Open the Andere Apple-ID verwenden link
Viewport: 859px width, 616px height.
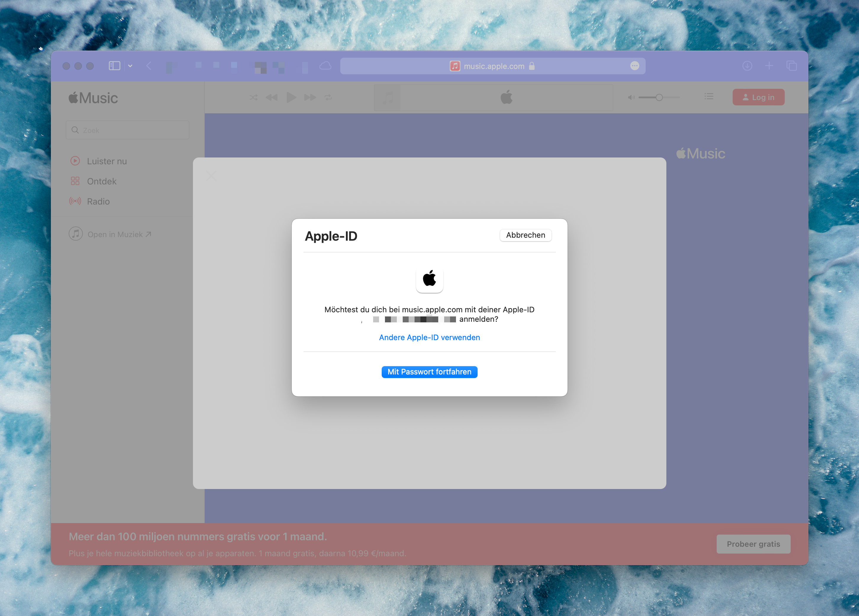pyautogui.click(x=429, y=337)
